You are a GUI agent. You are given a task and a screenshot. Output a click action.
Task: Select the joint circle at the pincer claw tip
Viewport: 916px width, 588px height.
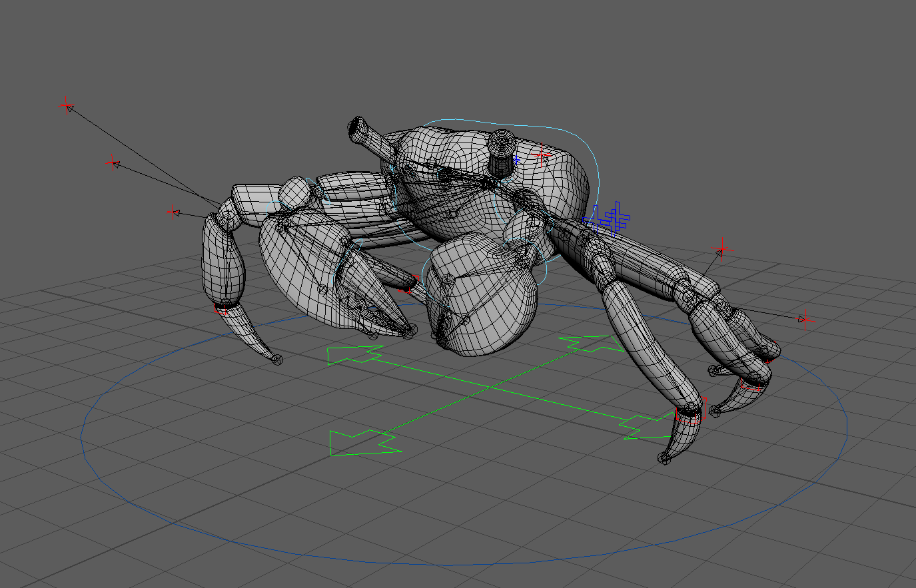coord(412,330)
